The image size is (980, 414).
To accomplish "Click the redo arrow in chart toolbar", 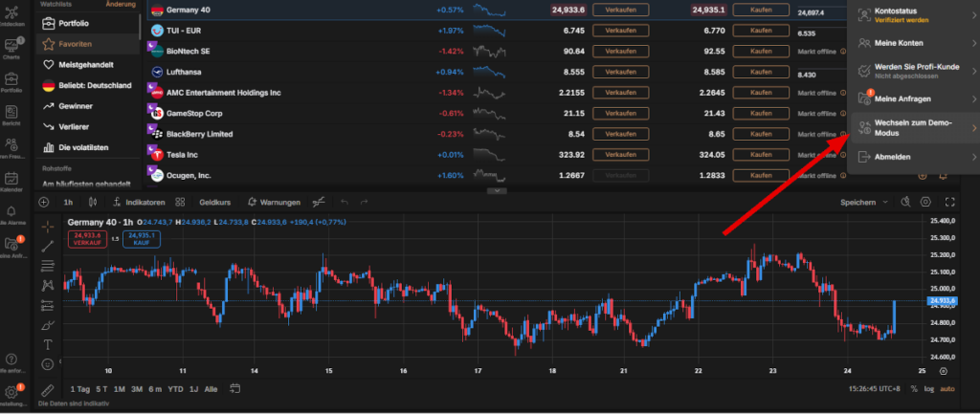I will pos(364,202).
